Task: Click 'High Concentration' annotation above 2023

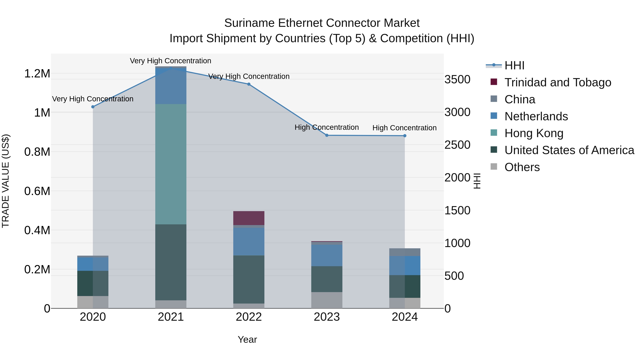Action: 326,127
